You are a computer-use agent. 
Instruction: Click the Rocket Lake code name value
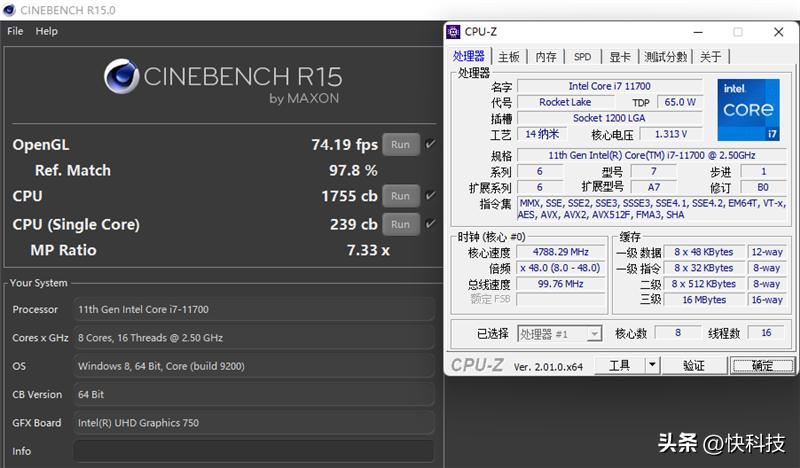pyautogui.click(x=565, y=102)
